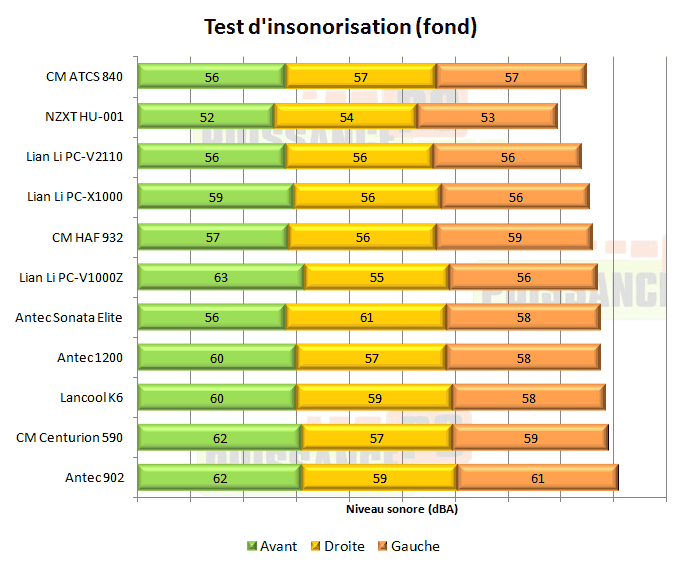Screen dimensions: 682x569
Task: Click the Antec 902 orange 61 bar
Action: (537, 477)
